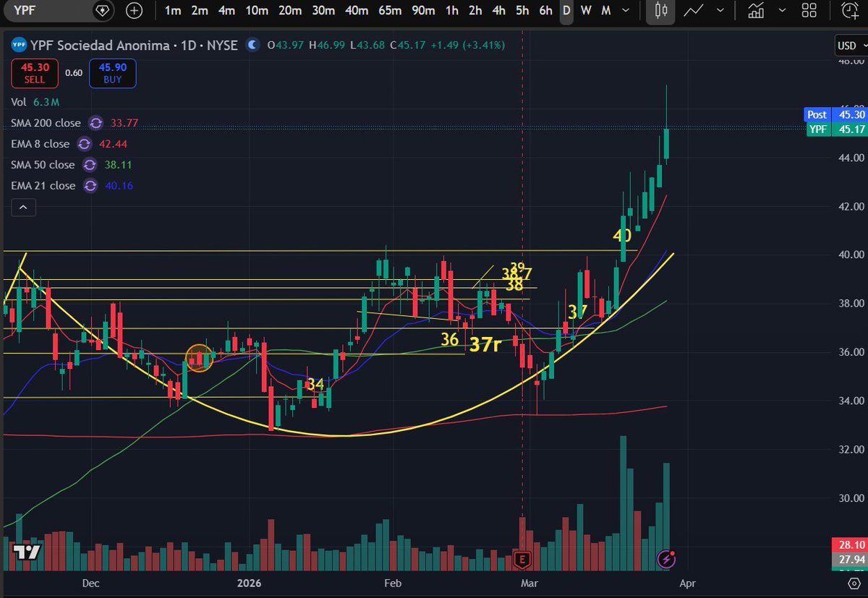This screenshot has height=598, width=868.
Task: Collapse the indicator legend with the up chevron
Action: (x=23, y=208)
